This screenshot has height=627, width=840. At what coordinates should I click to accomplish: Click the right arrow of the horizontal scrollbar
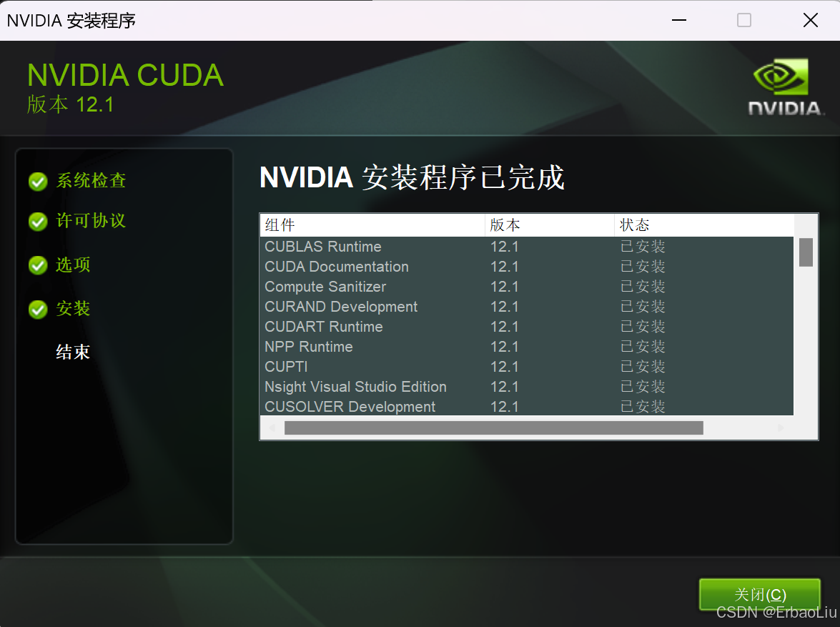tap(781, 428)
